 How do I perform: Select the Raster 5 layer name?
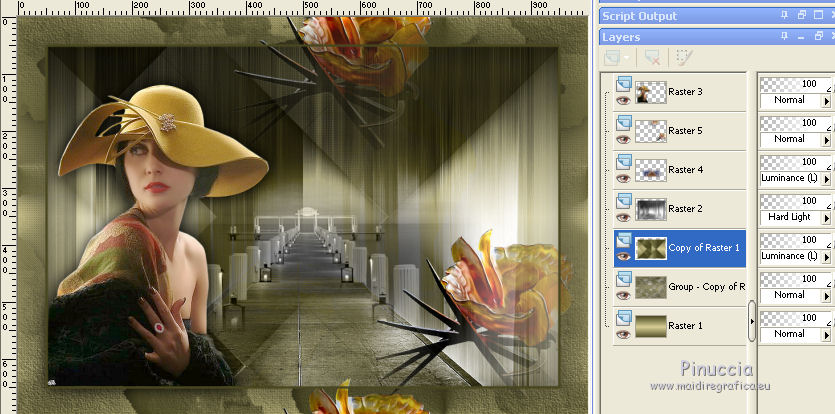click(x=685, y=131)
